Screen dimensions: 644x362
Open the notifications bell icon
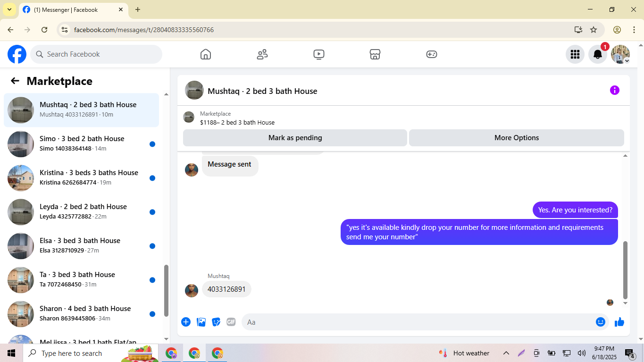click(x=598, y=54)
